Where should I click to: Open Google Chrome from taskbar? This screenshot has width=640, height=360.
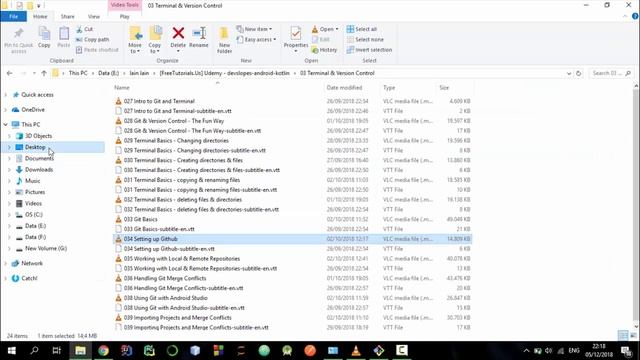pyautogui.click(x=103, y=350)
